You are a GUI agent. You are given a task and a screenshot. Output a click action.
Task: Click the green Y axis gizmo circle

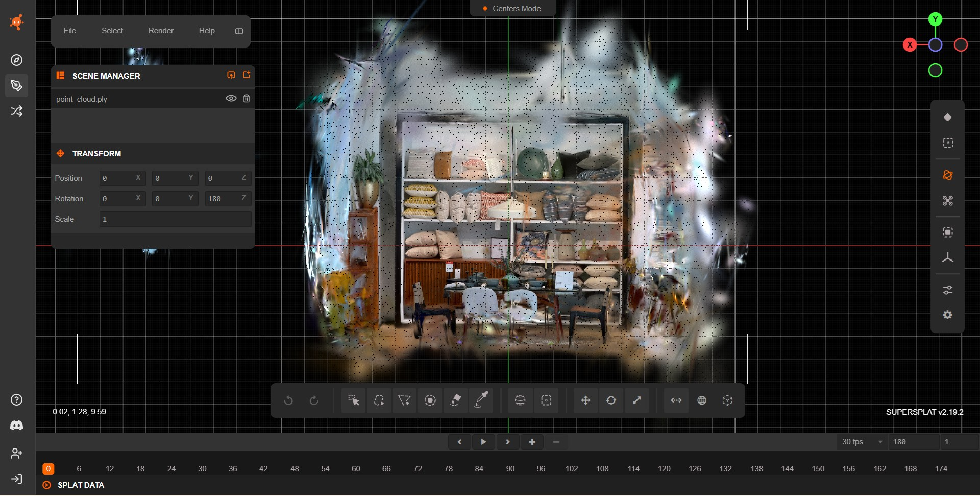pos(935,19)
